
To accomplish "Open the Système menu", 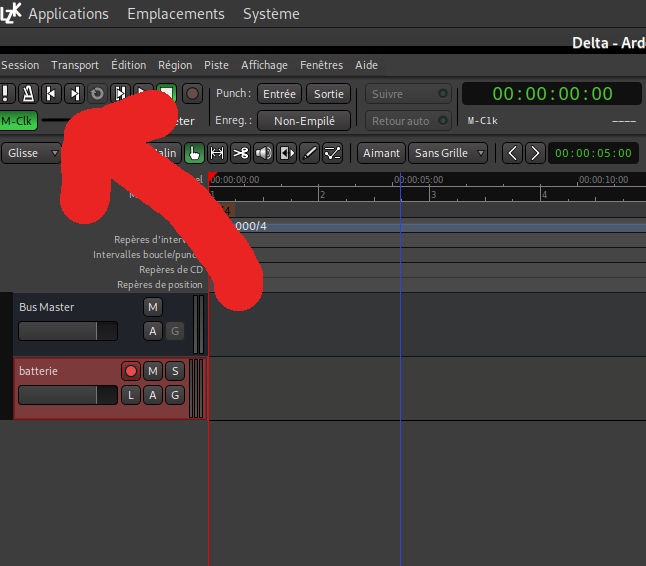I will [271, 14].
